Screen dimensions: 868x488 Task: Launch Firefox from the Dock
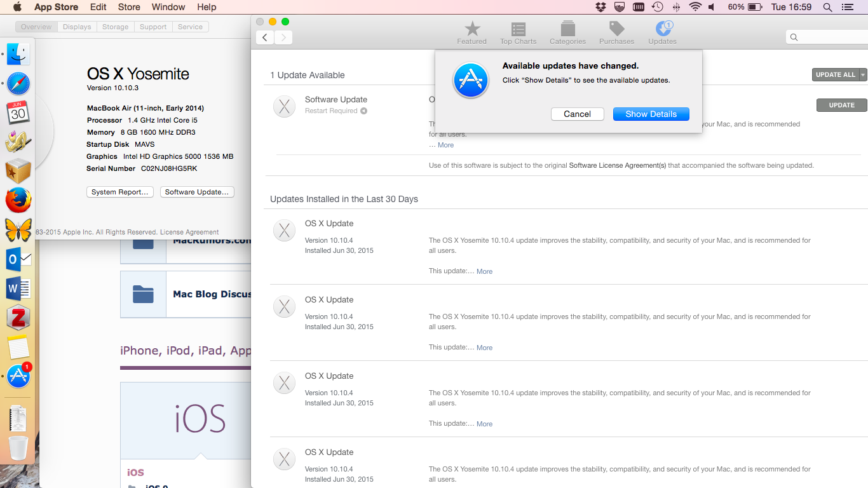coord(18,200)
